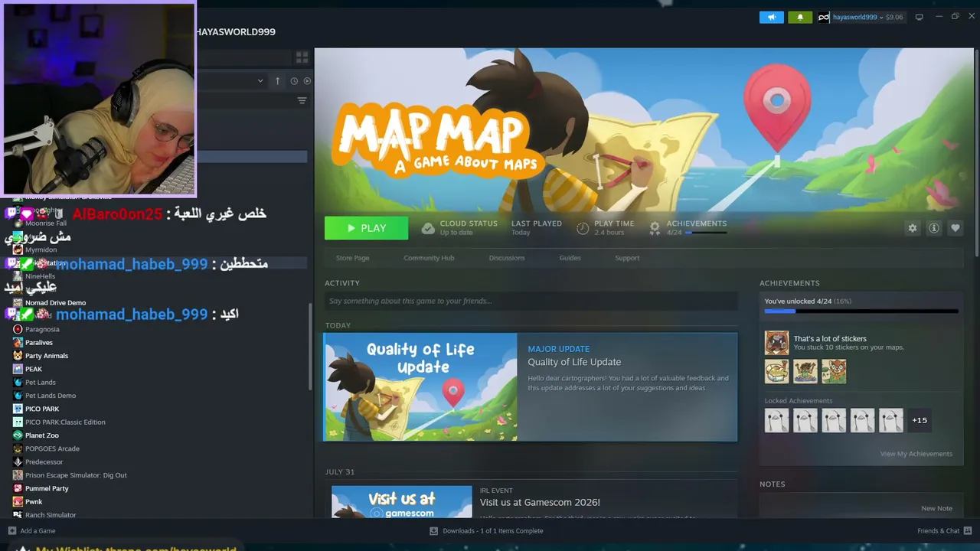Viewport: 980px width, 551px height.
Task: Click the activity status input field
Action: [x=531, y=301]
